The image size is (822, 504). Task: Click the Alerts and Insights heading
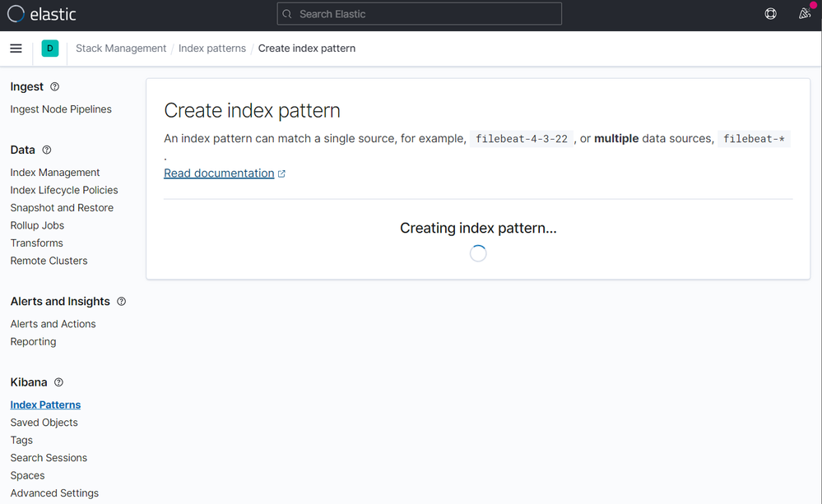point(60,301)
